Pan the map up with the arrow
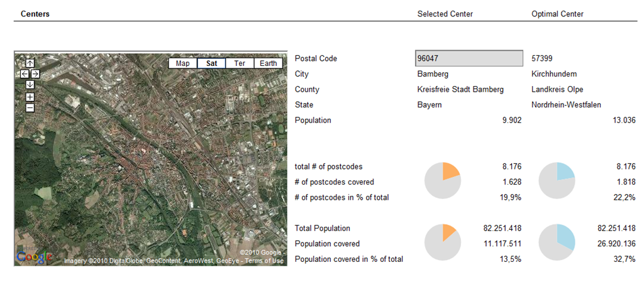This screenshot has height=282, width=644. coord(30,63)
